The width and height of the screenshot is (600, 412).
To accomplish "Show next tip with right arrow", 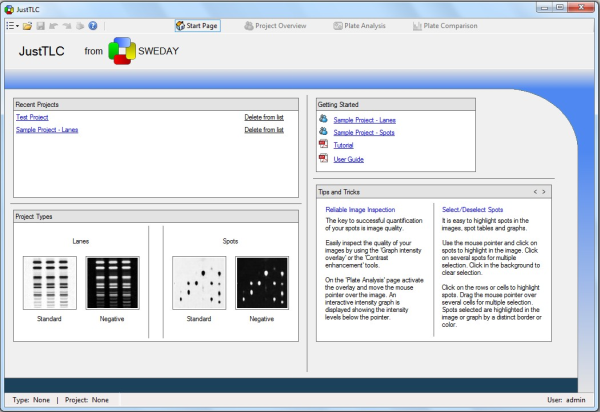I will click(x=544, y=192).
